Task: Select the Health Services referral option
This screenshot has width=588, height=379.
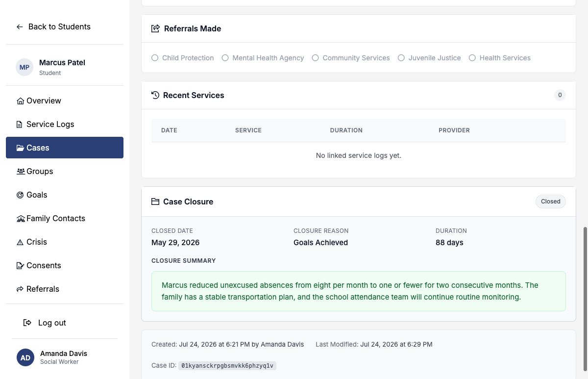Action: point(472,58)
